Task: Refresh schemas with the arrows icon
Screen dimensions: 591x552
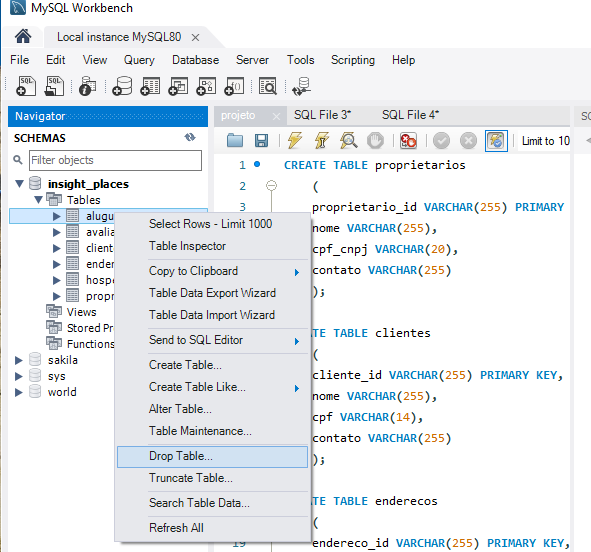Action: [190, 138]
